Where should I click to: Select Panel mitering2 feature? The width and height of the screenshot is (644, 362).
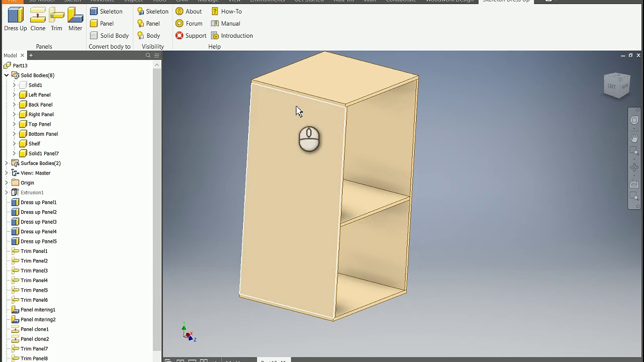coord(33,319)
